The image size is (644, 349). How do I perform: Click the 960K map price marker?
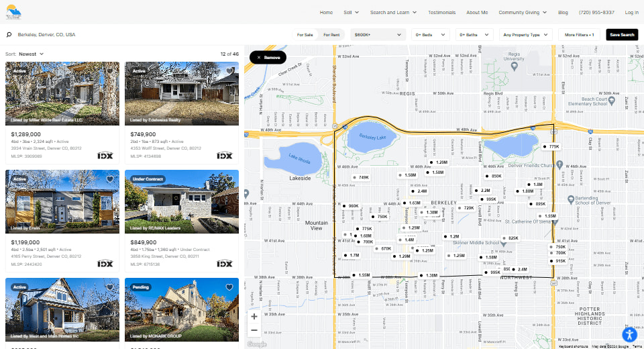[350, 206]
